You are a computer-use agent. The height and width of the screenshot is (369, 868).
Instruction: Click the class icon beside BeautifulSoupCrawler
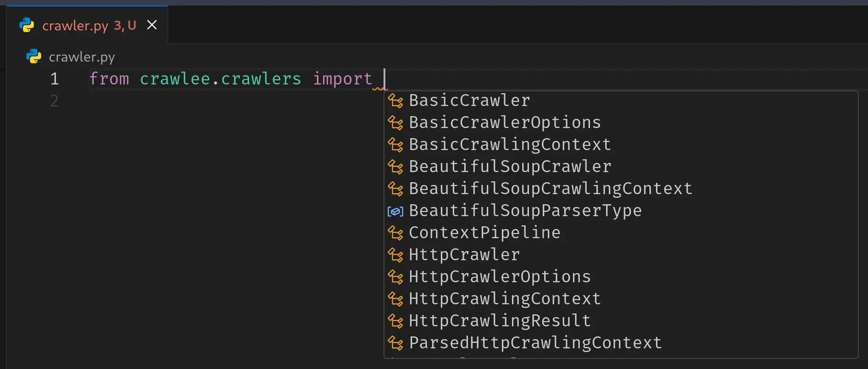395,167
